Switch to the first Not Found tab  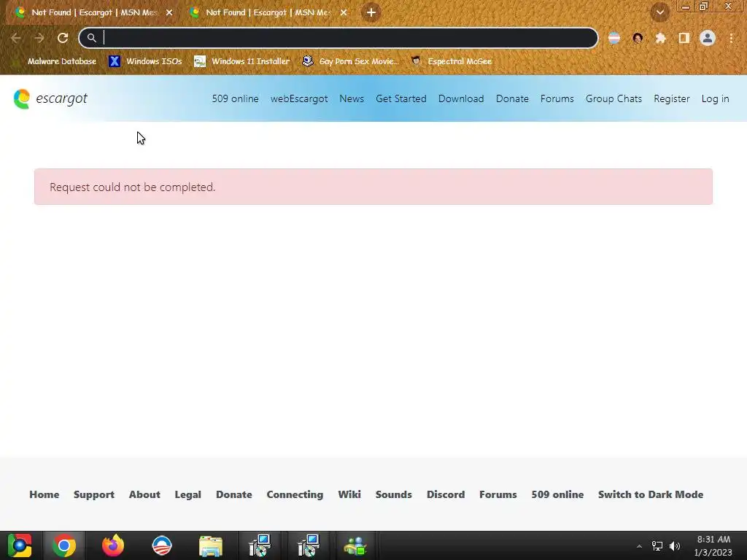94,12
